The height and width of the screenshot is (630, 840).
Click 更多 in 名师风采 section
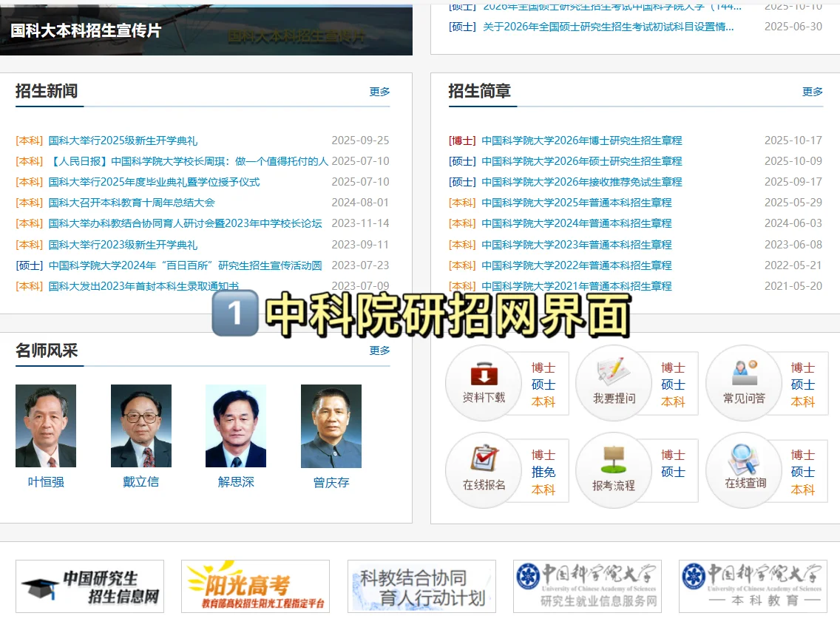[379, 351]
